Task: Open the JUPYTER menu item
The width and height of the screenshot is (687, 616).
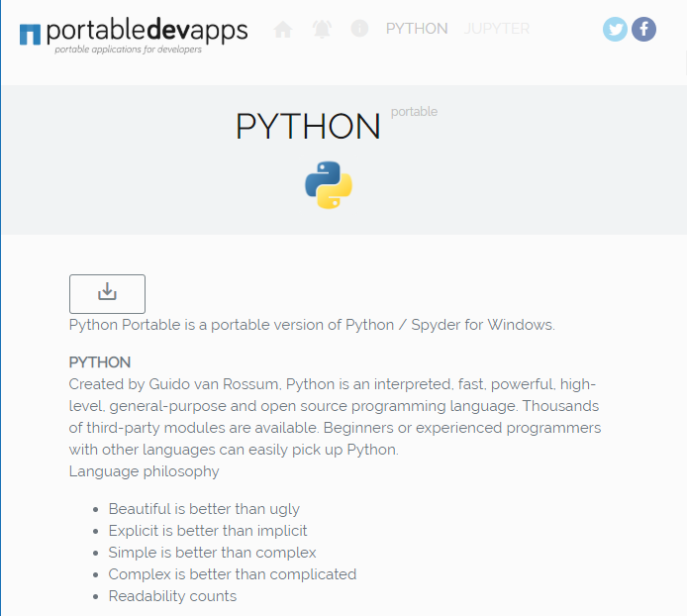Action: [x=496, y=29]
